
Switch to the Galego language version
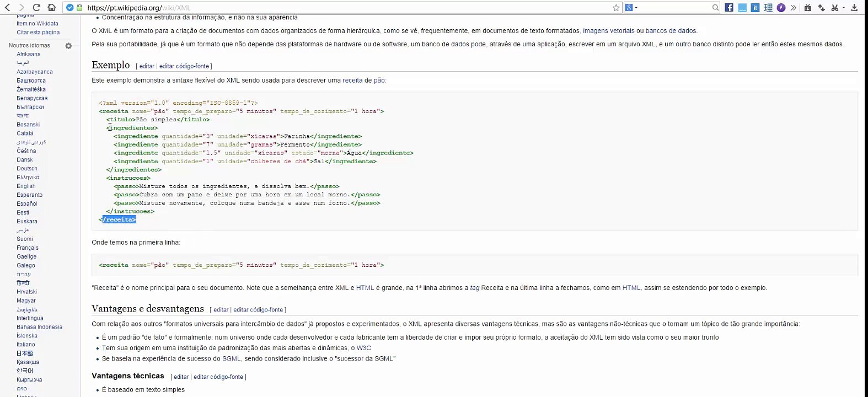click(26, 266)
